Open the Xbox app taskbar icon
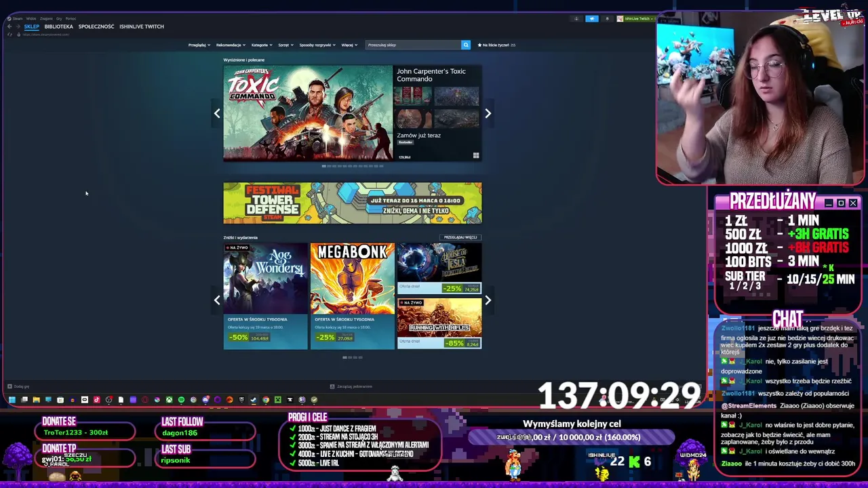This screenshot has height=488, width=868. [169, 400]
